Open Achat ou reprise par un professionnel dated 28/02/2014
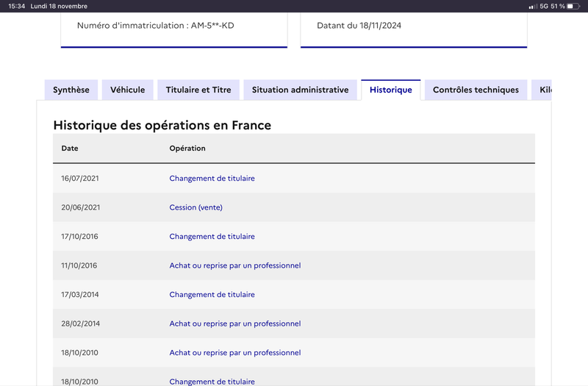Image resolution: width=588 pixels, height=386 pixels. click(x=235, y=324)
